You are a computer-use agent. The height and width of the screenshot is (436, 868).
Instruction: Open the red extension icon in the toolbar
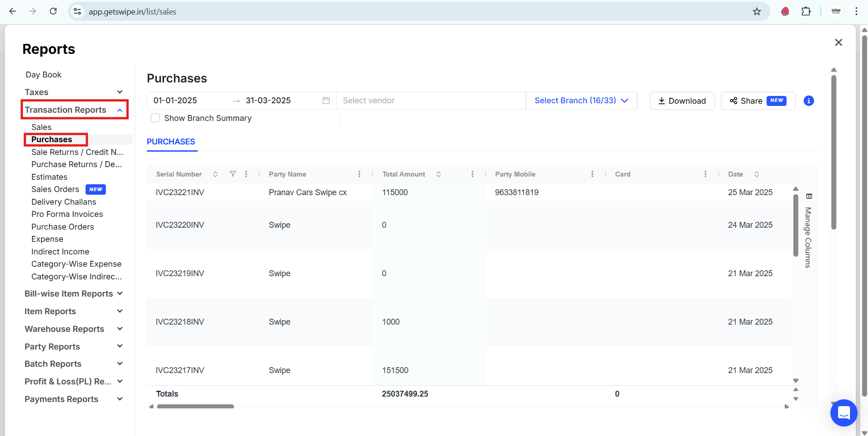pyautogui.click(x=785, y=11)
